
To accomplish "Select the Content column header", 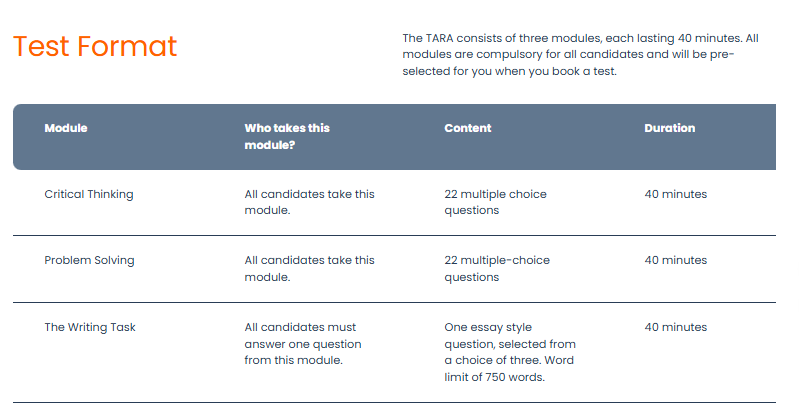I will tap(467, 128).
